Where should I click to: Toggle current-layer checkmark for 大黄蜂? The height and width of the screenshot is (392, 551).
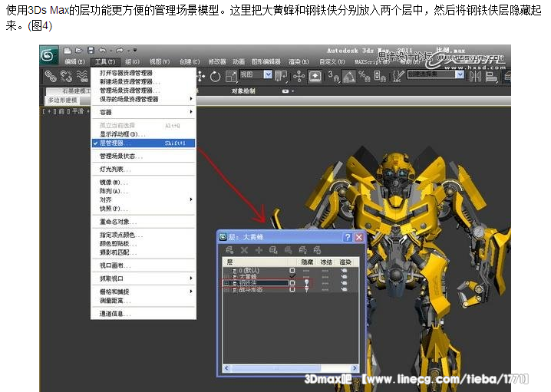click(x=292, y=276)
